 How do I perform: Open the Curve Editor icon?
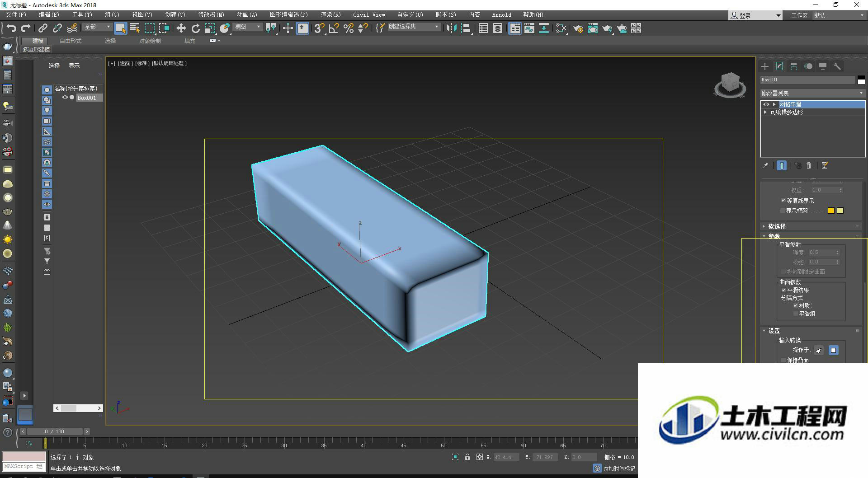tap(529, 28)
